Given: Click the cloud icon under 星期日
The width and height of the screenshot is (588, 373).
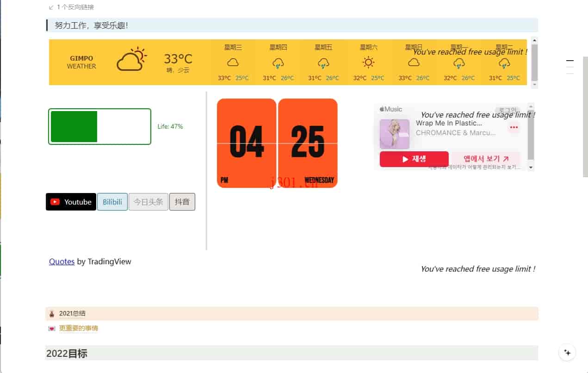Looking at the screenshot, I should pos(414,62).
